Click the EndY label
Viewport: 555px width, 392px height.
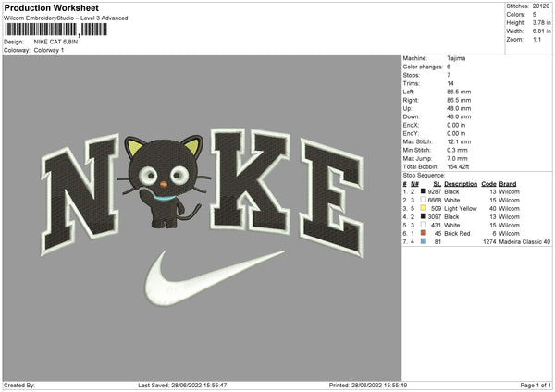click(411, 133)
